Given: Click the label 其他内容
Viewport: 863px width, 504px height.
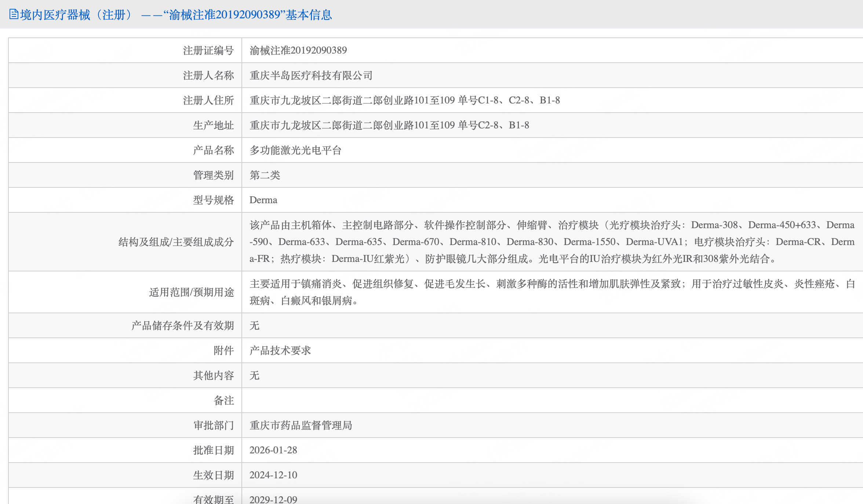Looking at the screenshot, I should click(214, 375).
